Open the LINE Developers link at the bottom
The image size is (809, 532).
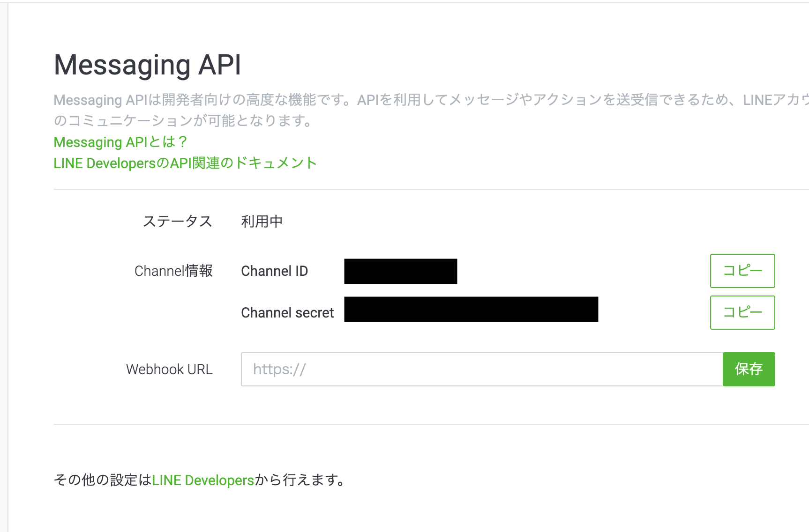pos(202,480)
